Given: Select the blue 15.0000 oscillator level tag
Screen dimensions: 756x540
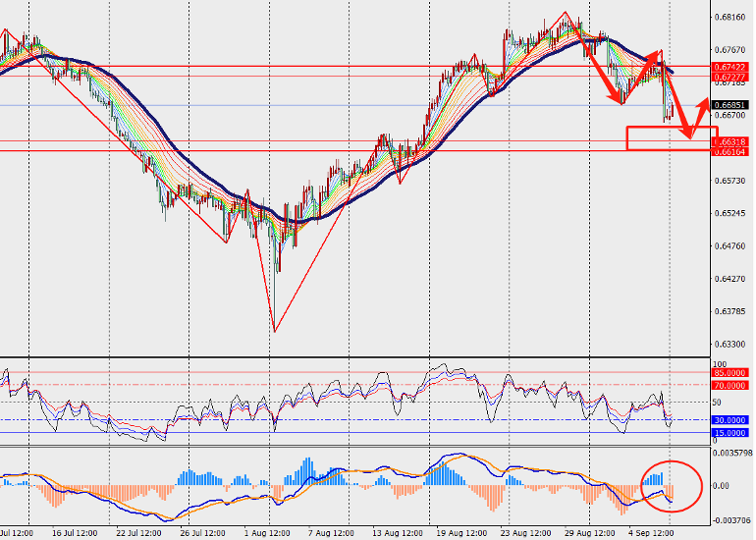Looking at the screenshot, I should [x=730, y=433].
